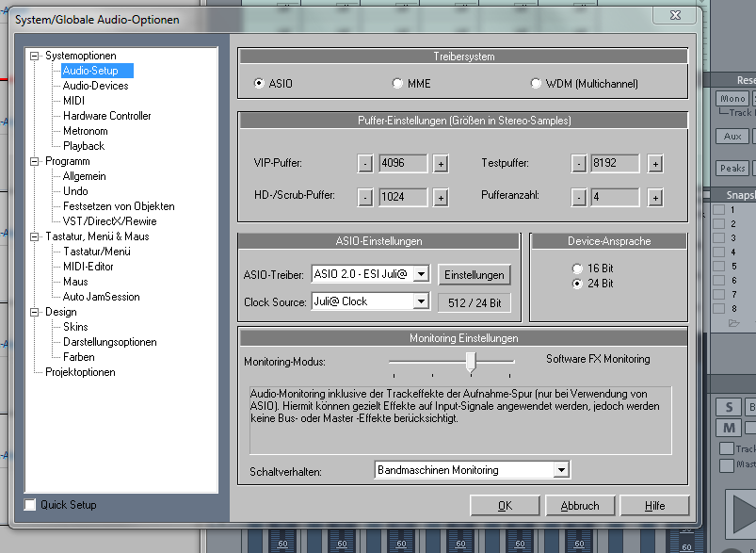Viewport: 756px width, 553px height.
Task: Click the Mono button in the mixer
Action: pyautogui.click(x=732, y=98)
